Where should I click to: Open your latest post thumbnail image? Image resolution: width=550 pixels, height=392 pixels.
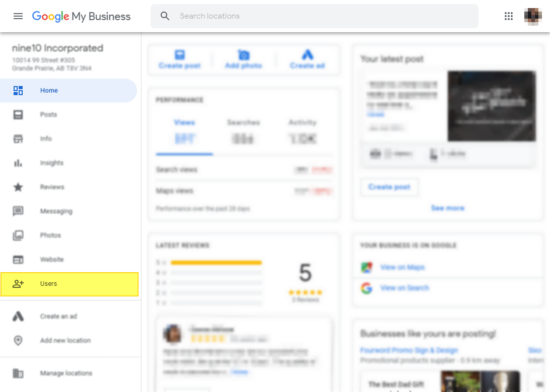(x=492, y=106)
